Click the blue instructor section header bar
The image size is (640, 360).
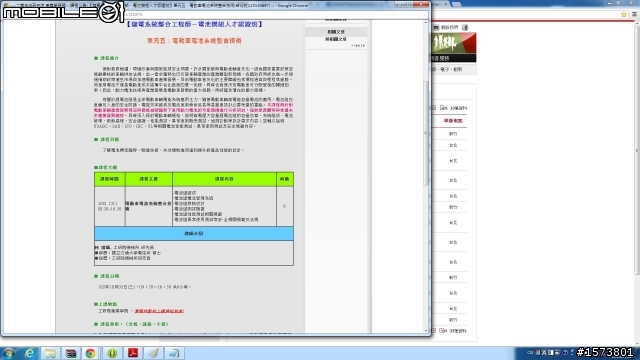click(x=194, y=233)
